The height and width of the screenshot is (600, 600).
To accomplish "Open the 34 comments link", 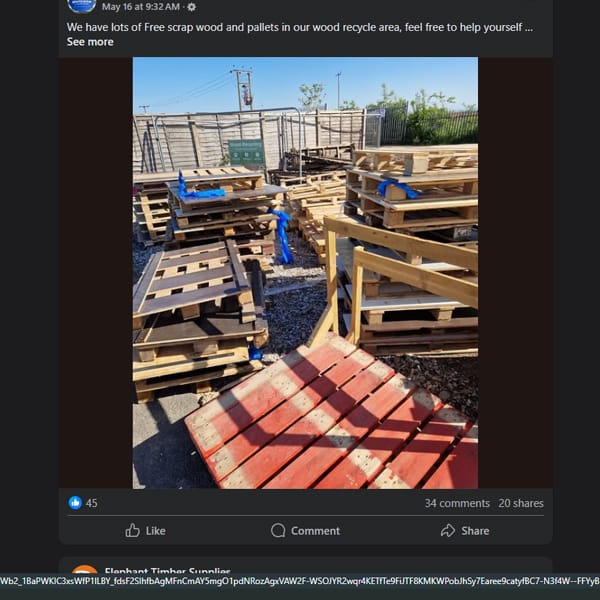I will click(x=457, y=503).
